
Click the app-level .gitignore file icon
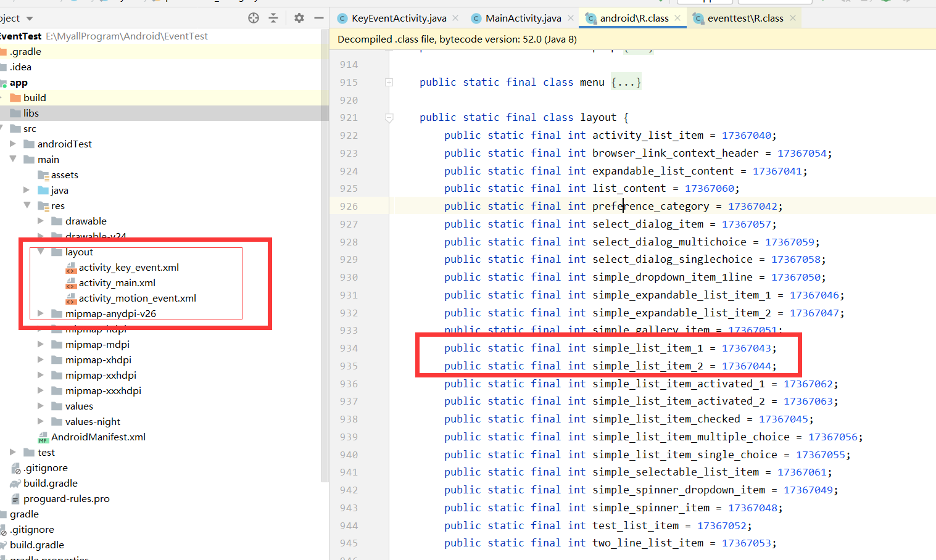click(x=16, y=468)
